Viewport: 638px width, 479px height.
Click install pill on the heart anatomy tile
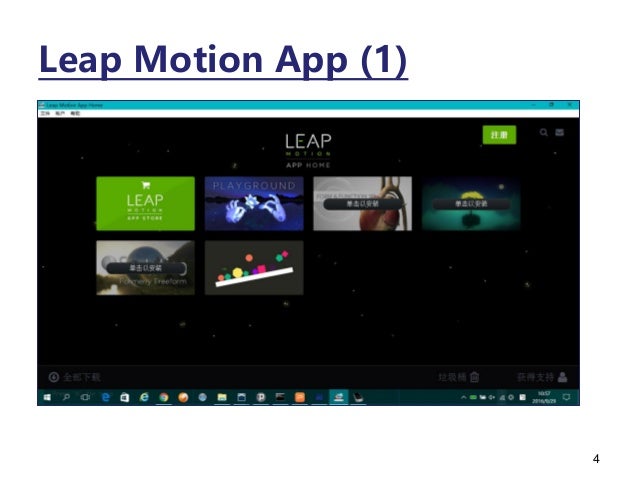click(x=362, y=203)
